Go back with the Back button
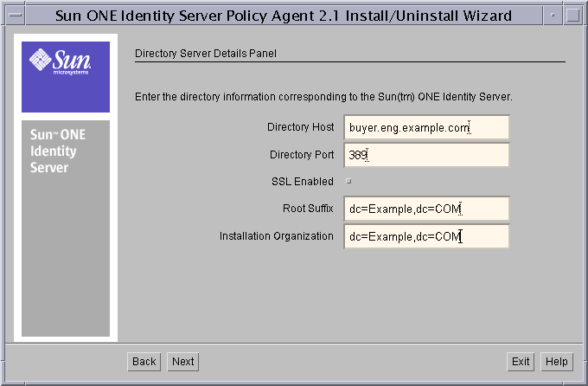Screen dimensions: 588x386 144,362
